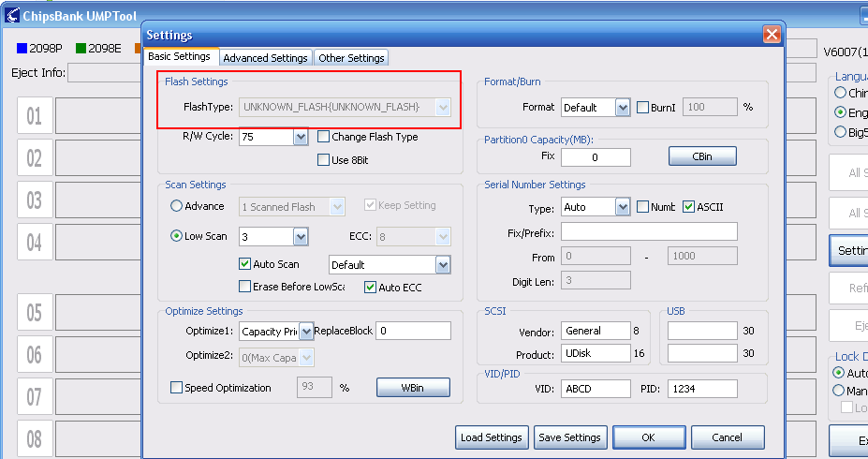868x459 pixels.
Task: Open the FlashType dropdown
Action: click(442, 107)
